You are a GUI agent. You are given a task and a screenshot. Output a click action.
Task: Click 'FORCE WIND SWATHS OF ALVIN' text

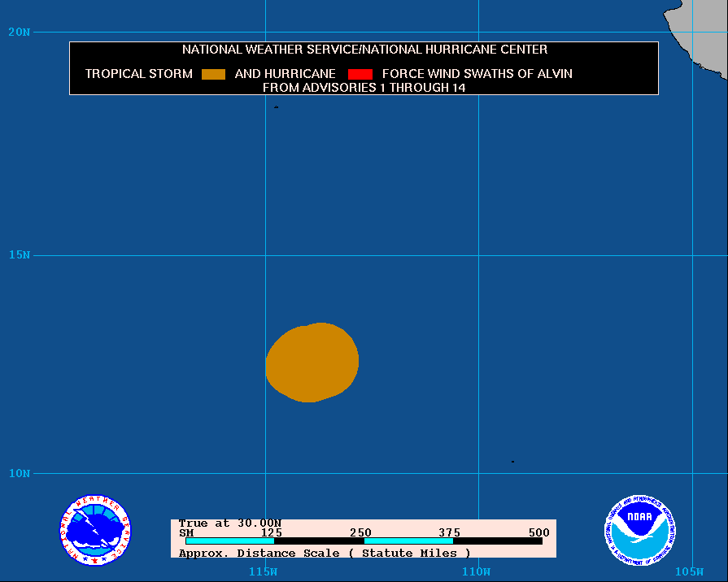(x=477, y=74)
